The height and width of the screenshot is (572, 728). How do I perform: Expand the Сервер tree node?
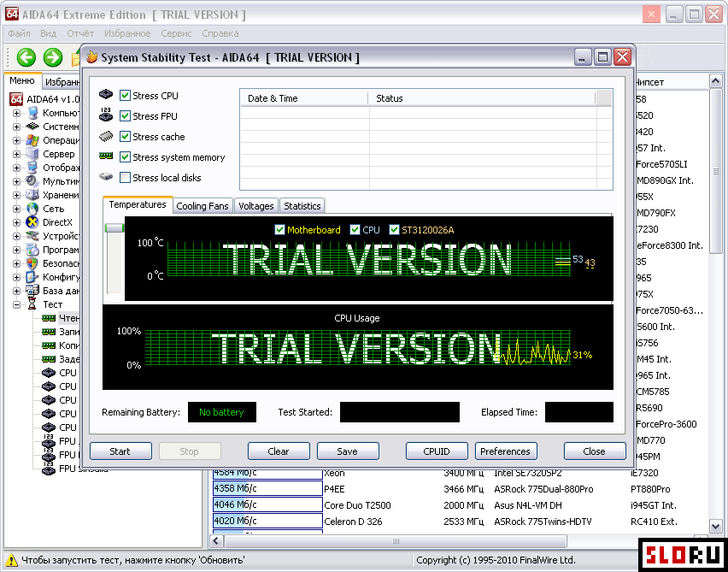17,154
